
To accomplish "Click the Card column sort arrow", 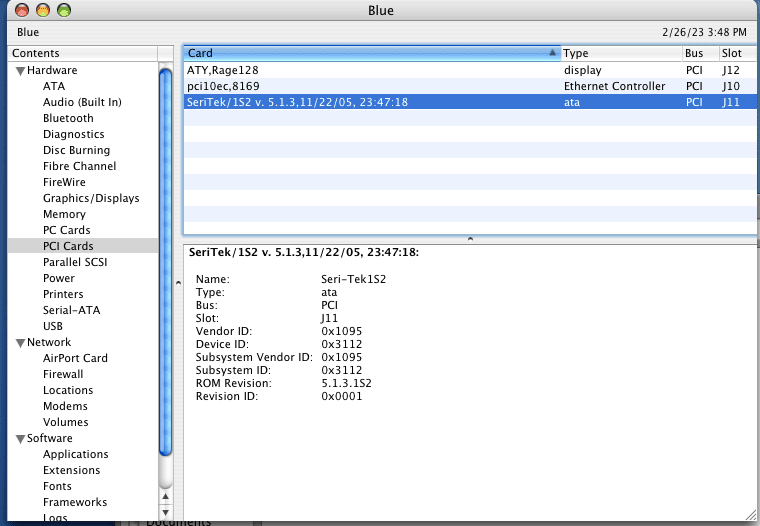I will (x=552, y=53).
